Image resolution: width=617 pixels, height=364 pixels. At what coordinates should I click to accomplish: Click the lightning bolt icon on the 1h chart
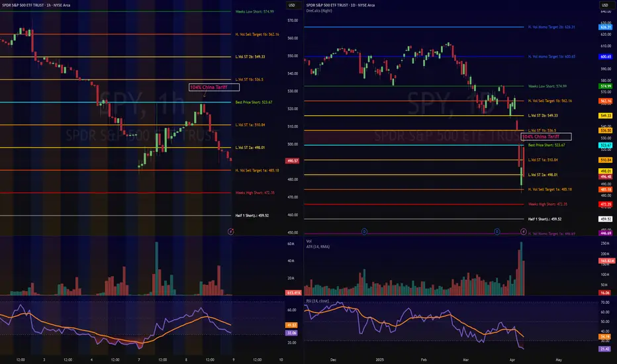pos(230,232)
